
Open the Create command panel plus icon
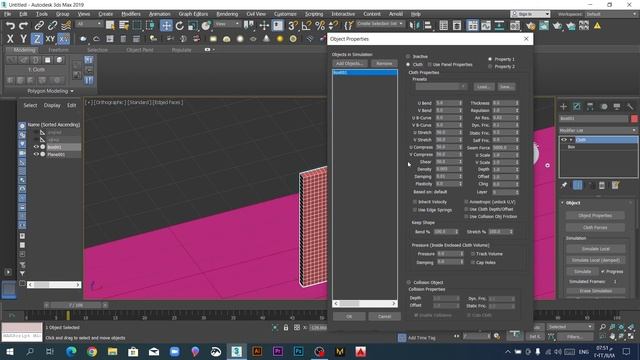coord(564,107)
